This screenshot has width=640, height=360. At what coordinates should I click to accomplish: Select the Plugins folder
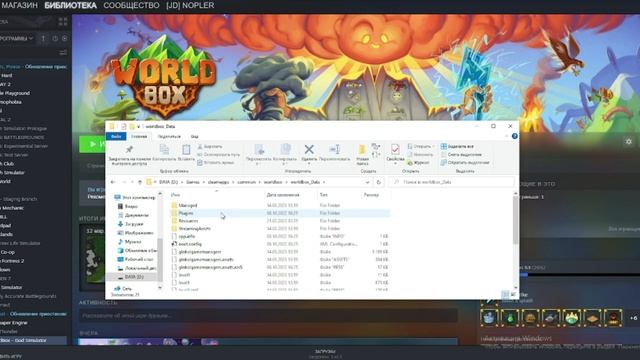pos(280,213)
